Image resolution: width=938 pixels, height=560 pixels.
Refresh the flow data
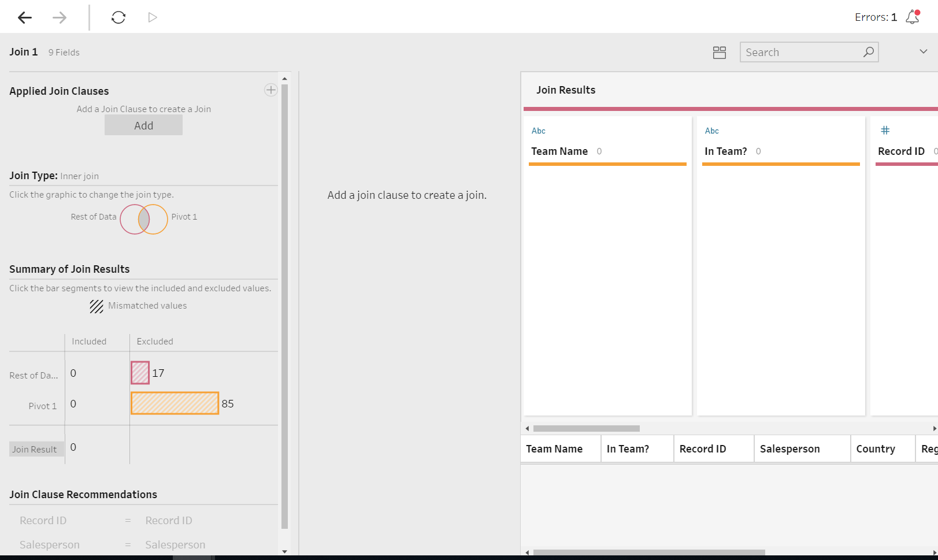(118, 17)
